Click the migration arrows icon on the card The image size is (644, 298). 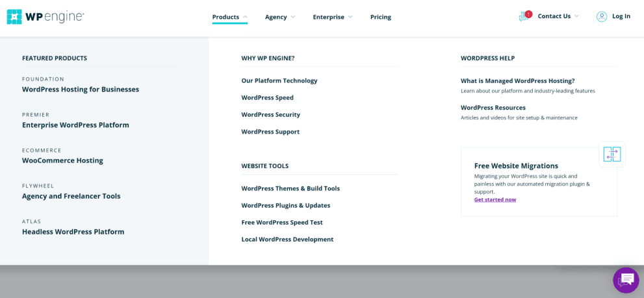[612, 155]
